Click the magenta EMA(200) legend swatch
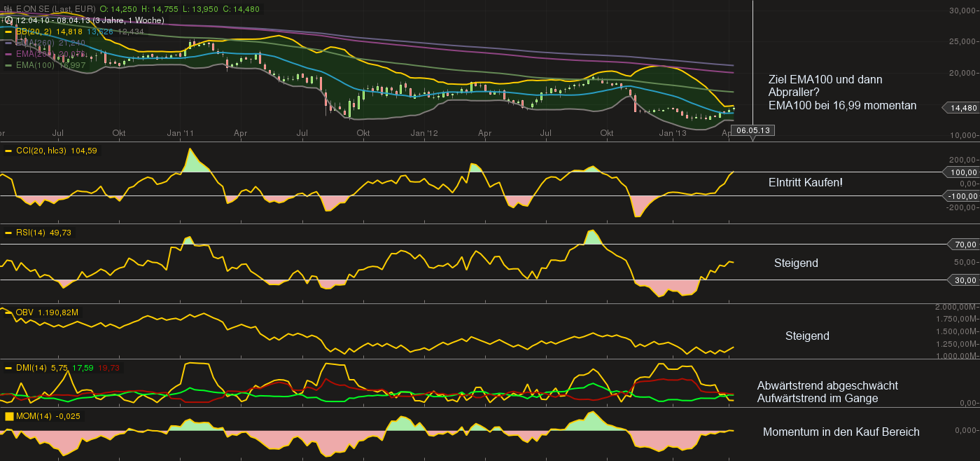This screenshot has width=980, height=461. click(8, 54)
